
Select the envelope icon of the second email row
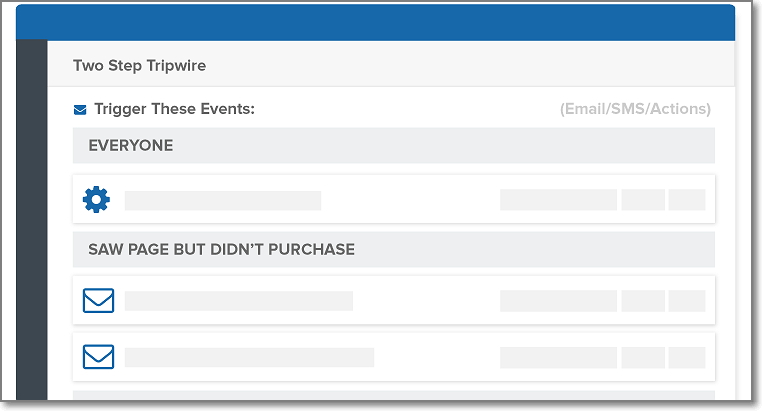(x=98, y=357)
